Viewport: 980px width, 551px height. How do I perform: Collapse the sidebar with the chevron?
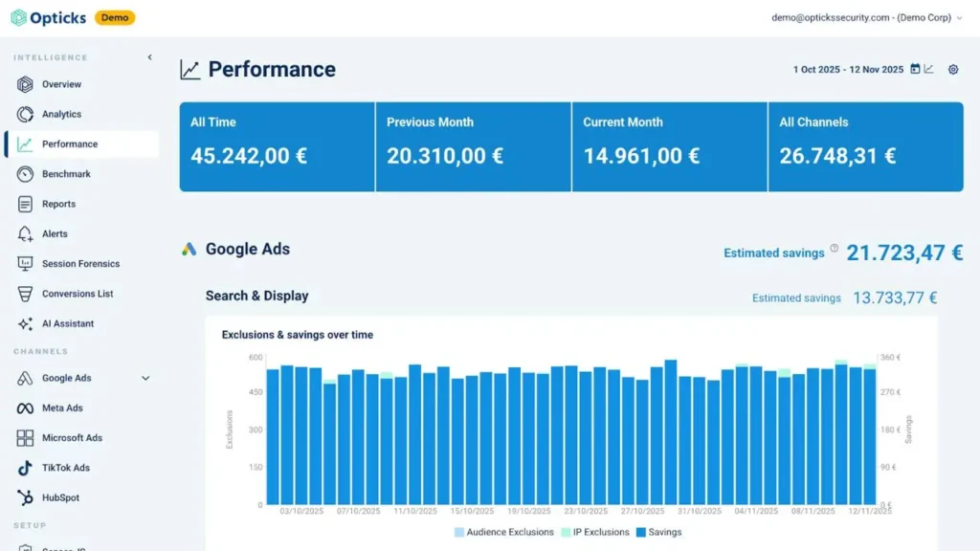click(150, 57)
